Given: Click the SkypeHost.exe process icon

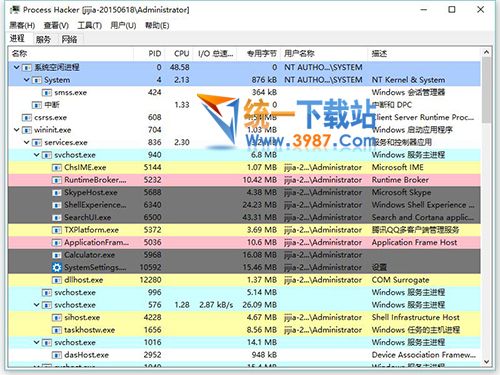Looking at the screenshot, I should 57,193.
